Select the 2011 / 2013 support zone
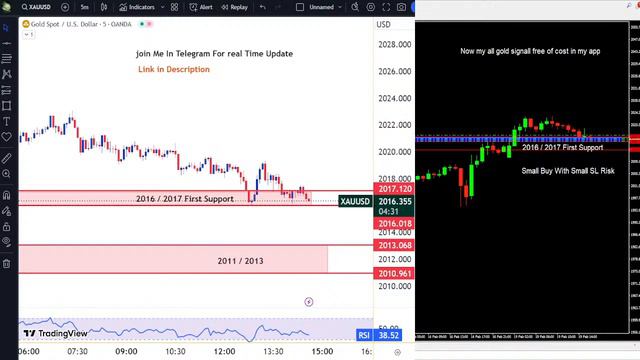The image size is (640, 360). click(x=173, y=259)
